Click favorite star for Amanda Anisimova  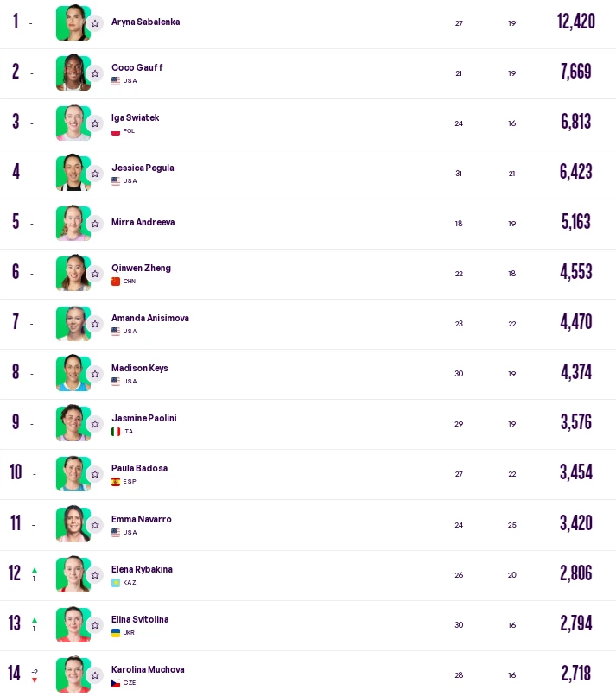tap(95, 324)
